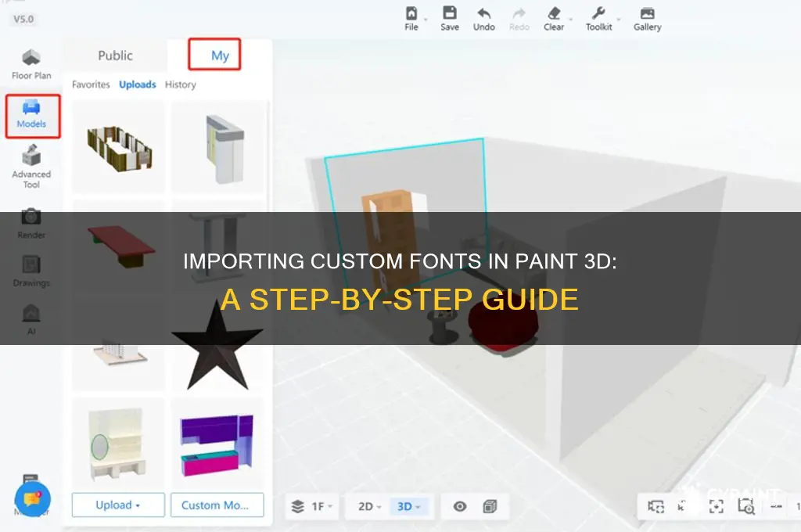Expand the Toolkit dropdown arrow
801x532 pixels.
[619, 20]
